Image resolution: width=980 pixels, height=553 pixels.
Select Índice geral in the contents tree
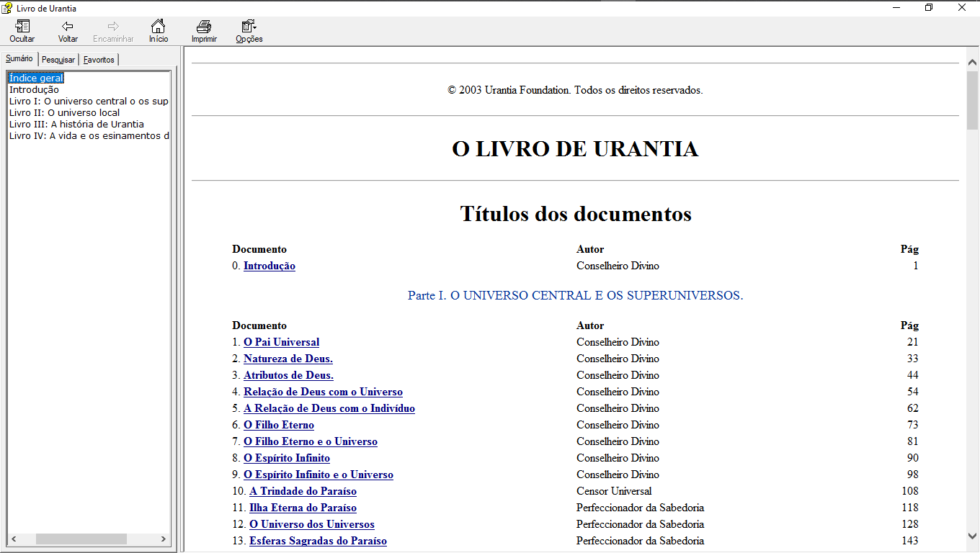coord(36,78)
